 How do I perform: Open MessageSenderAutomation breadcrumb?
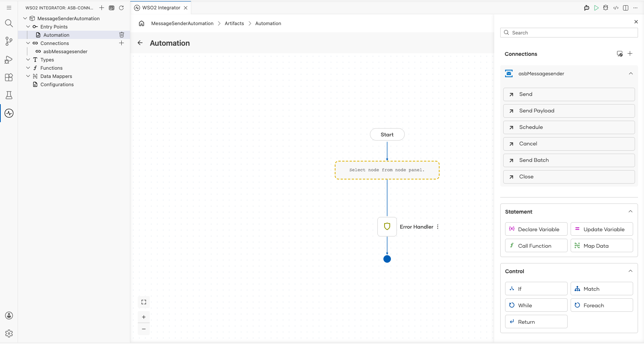click(182, 23)
